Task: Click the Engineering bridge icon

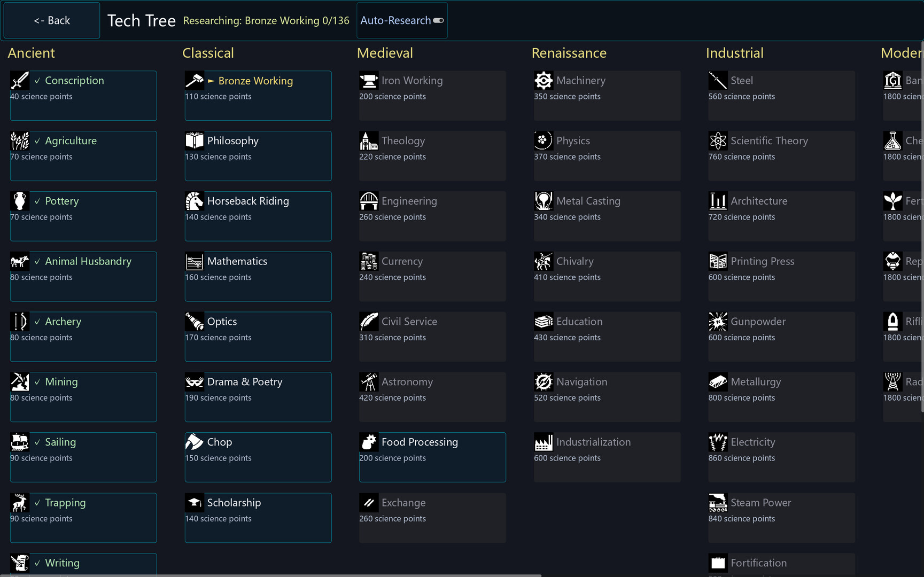Action: click(x=369, y=201)
